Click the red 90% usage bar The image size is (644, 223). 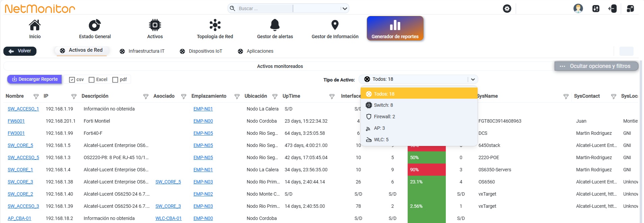click(x=427, y=170)
